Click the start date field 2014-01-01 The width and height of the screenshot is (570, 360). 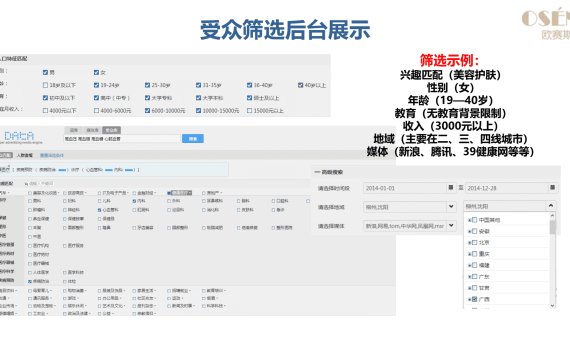[405, 188]
